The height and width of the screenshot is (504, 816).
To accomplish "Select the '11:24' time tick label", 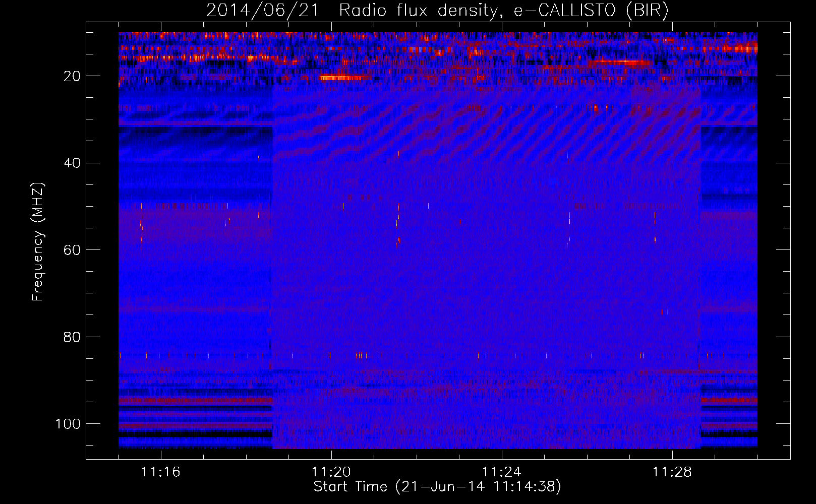I will [x=502, y=472].
